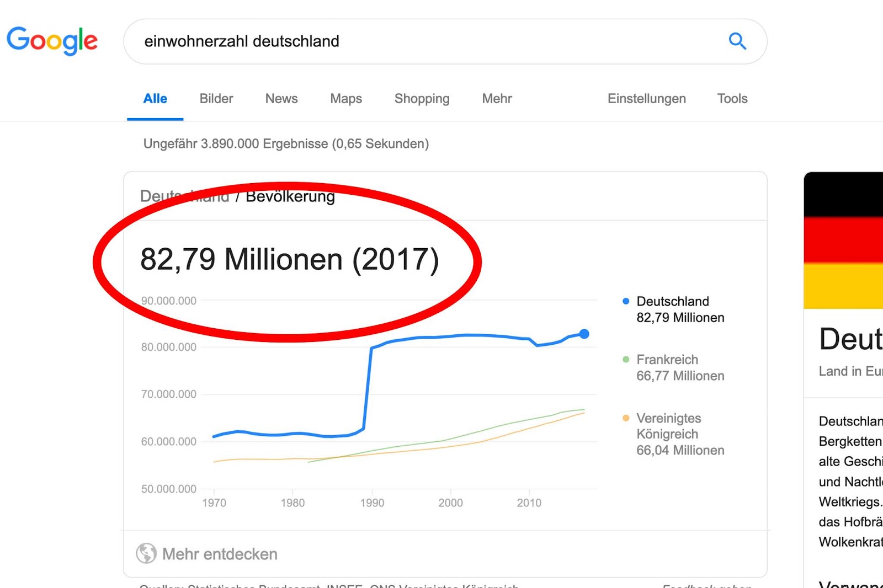This screenshot has width=883, height=588.
Task: Click the German flag image
Action: click(843, 240)
